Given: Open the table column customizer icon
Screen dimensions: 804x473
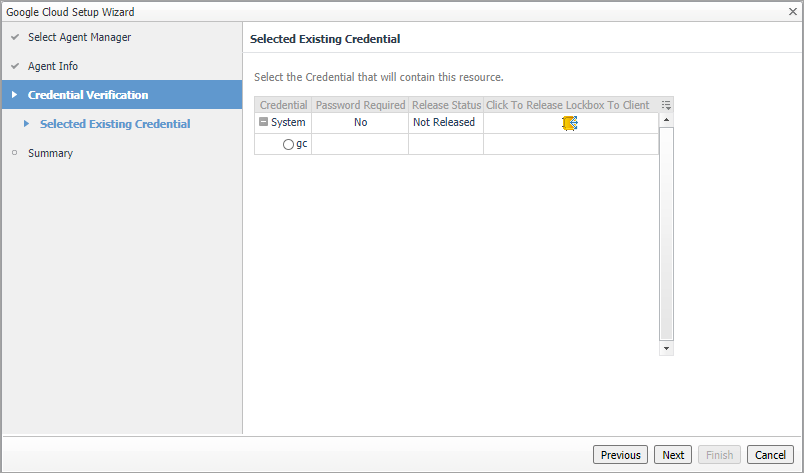Looking at the screenshot, I should (x=667, y=105).
